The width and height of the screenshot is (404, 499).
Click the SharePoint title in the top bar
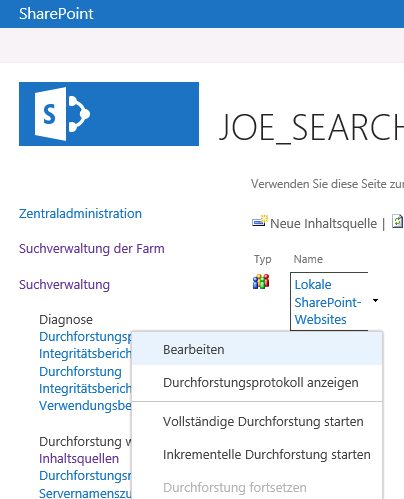coord(56,14)
